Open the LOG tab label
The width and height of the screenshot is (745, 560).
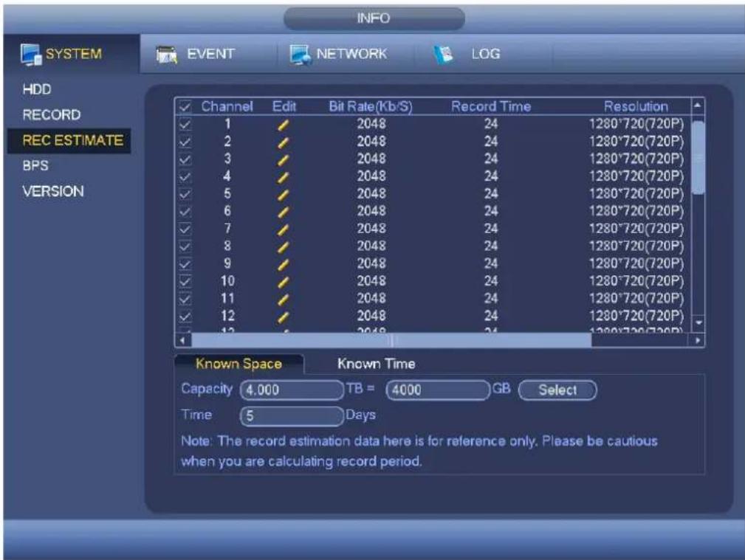click(x=486, y=54)
